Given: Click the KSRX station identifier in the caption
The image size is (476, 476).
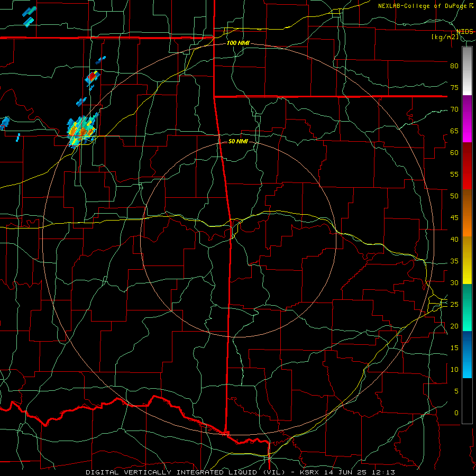Looking at the screenshot, I should 309,472.
